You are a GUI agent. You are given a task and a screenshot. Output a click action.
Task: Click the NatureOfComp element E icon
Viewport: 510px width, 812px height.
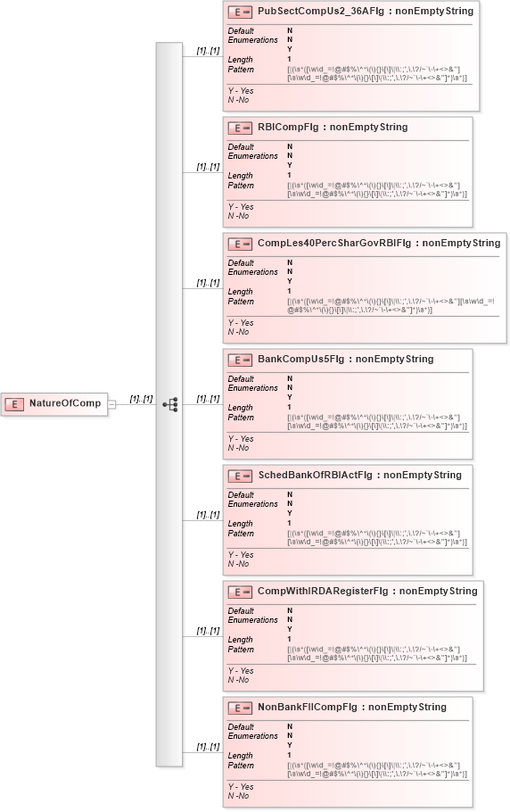[14, 404]
